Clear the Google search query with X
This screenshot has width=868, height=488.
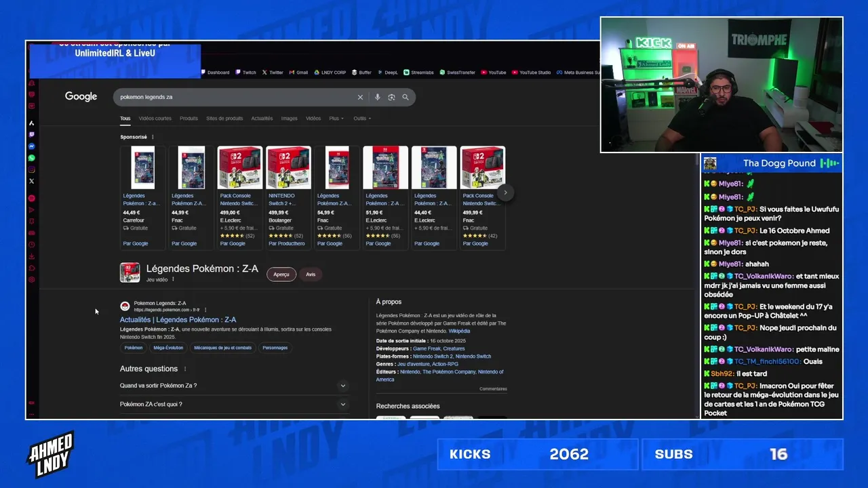[x=360, y=97]
